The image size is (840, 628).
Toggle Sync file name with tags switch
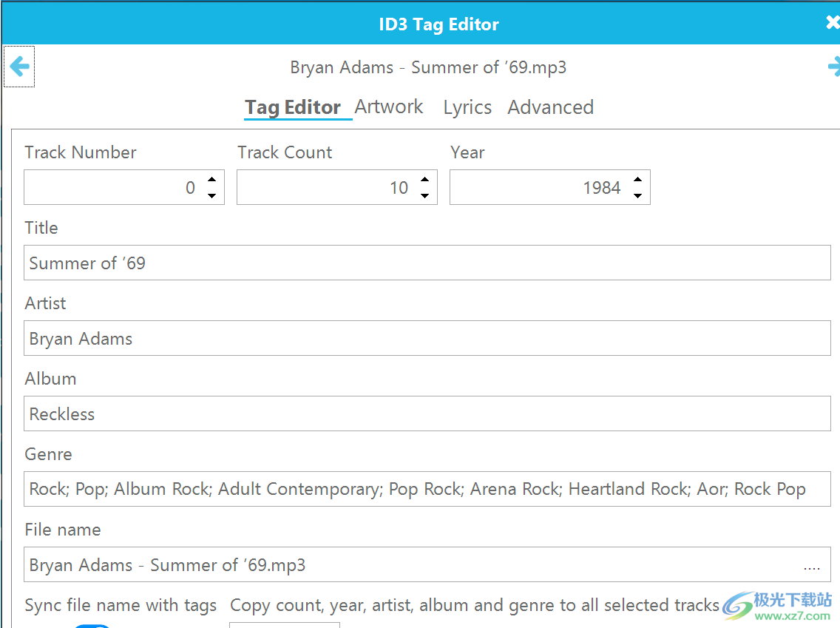[x=92, y=626]
